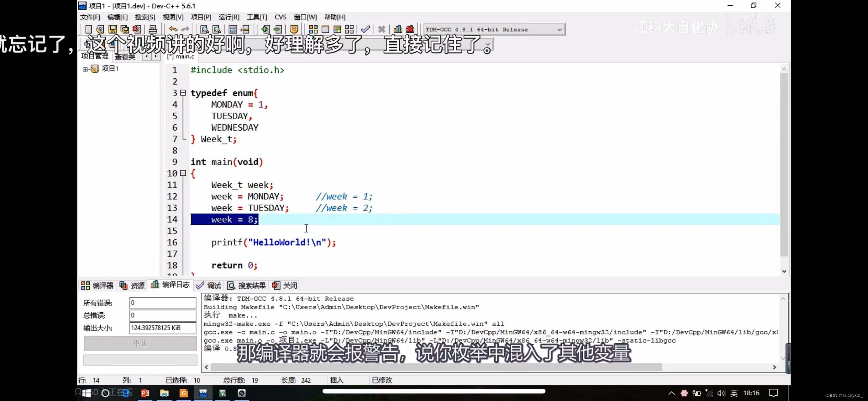Open Project options shield icon
Viewport: 868px width, 401px height.
[294, 29]
